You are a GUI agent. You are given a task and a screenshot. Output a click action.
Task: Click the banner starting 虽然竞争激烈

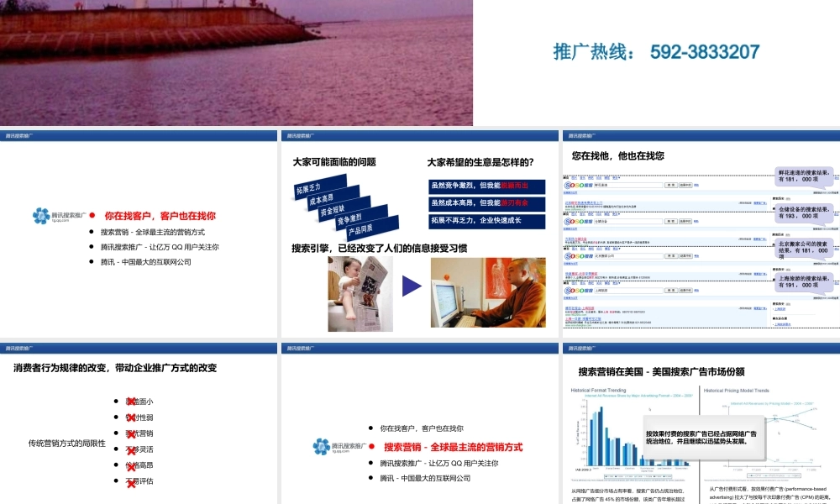click(487, 186)
